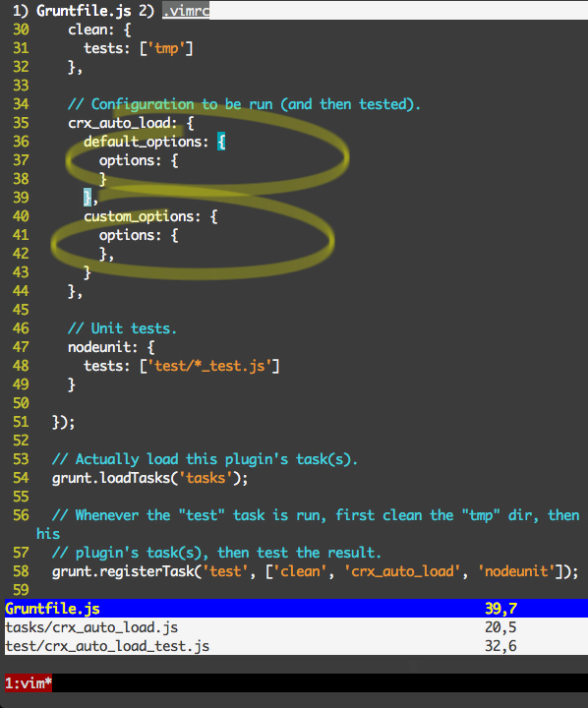This screenshot has height=708, width=588.
Task: Click the 'tmp' string on line 31
Action: click(166, 48)
